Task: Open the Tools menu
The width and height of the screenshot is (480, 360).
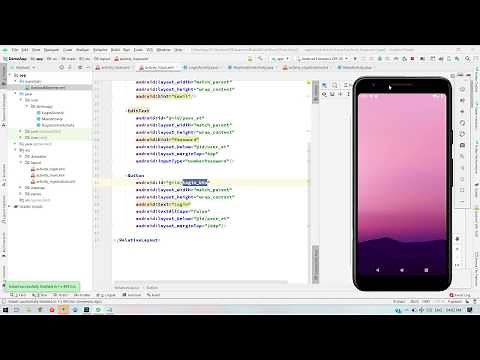Action: (138, 50)
